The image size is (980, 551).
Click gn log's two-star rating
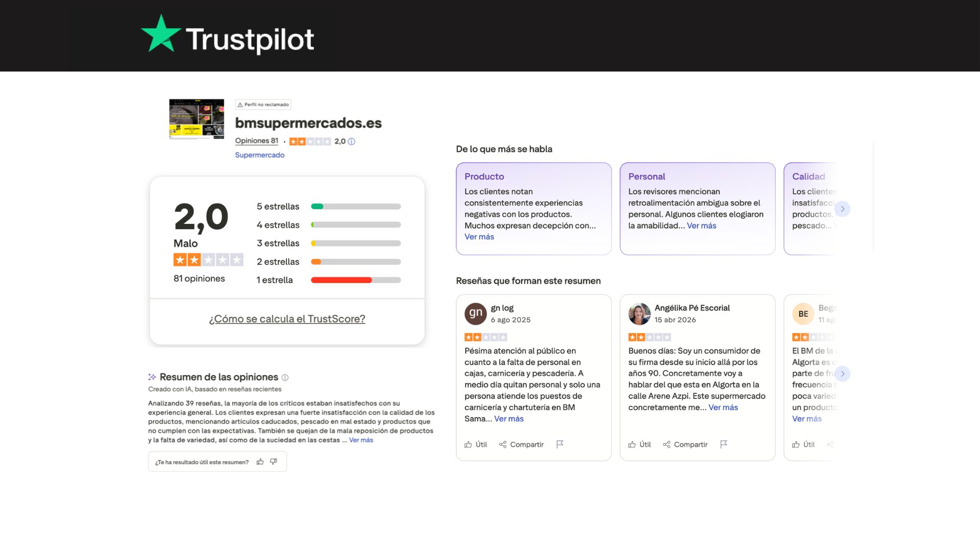pyautogui.click(x=485, y=337)
